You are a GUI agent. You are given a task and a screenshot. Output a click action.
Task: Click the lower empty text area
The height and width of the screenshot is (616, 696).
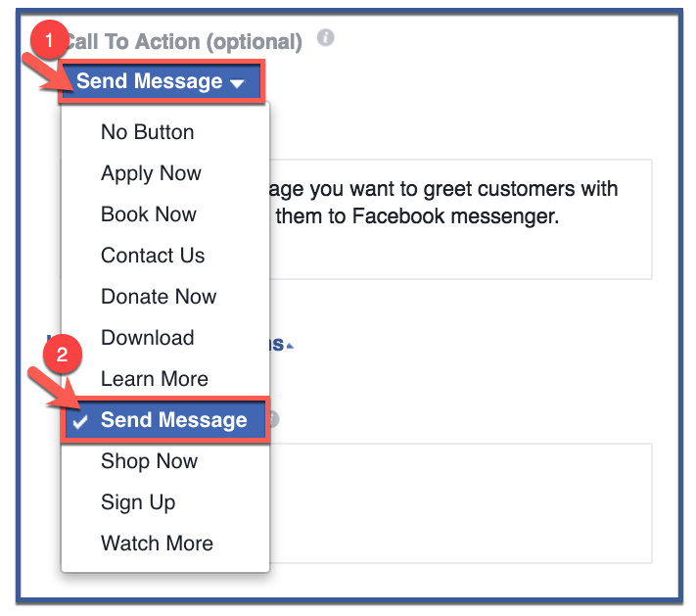460,503
